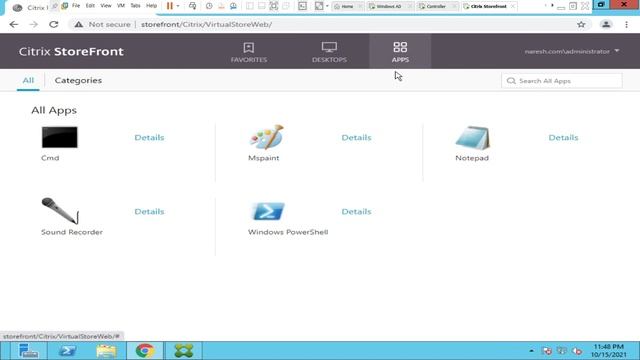This screenshot has width=640, height=360.
Task: Launch the Windows PowerShell app icon
Action: click(268, 211)
